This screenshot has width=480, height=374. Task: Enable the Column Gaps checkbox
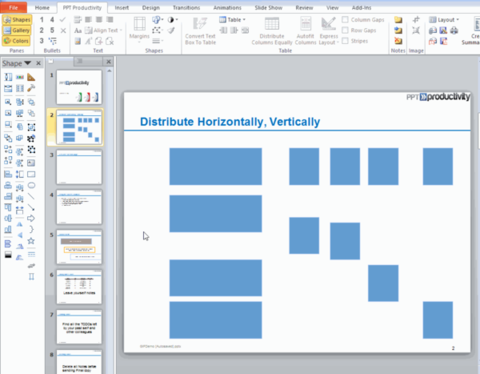point(345,20)
